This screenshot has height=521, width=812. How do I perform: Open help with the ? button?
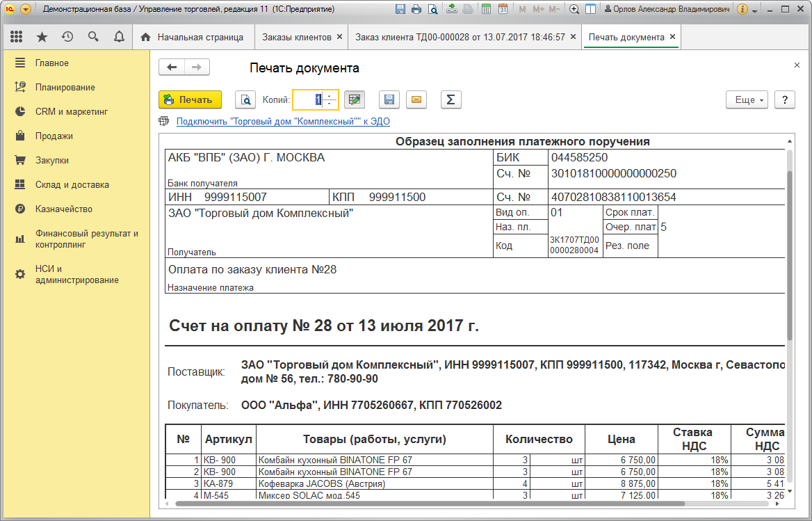click(x=785, y=99)
